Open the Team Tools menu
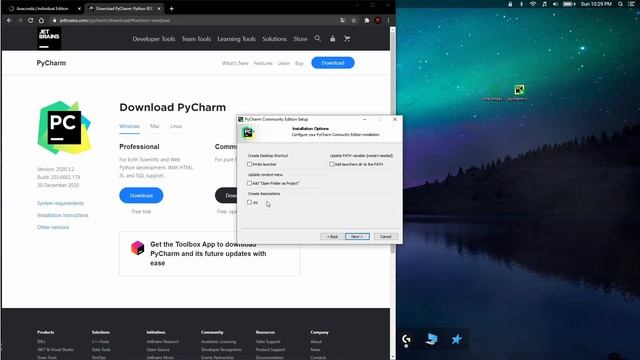Viewport: 640px width, 360px height. coord(196,39)
